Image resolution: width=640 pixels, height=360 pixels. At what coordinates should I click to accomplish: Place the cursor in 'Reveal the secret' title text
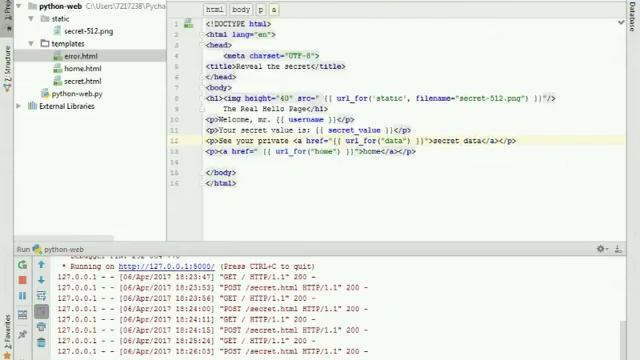coord(273,67)
